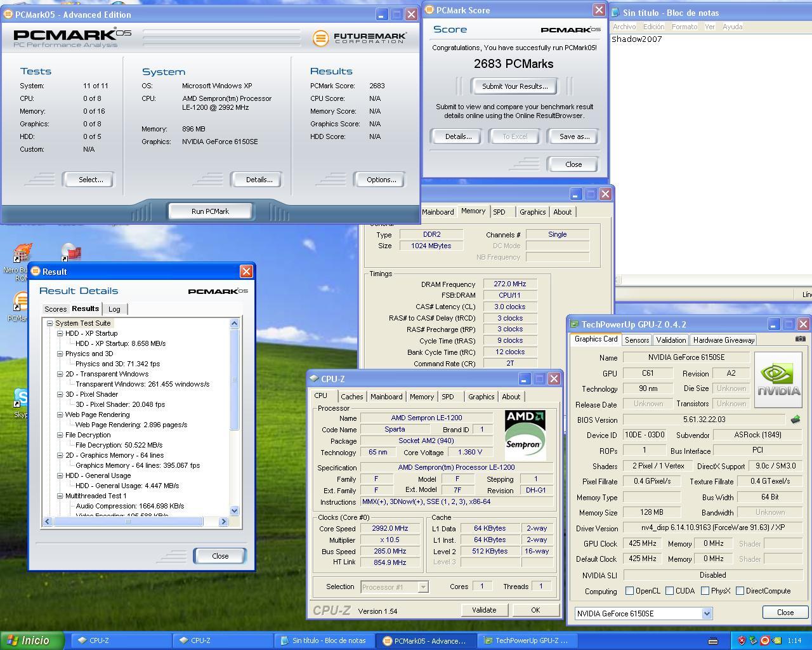Screen dimensions: 812x650
Task: Collapse the Web Page Rendering node
Action: pos(60,415)
